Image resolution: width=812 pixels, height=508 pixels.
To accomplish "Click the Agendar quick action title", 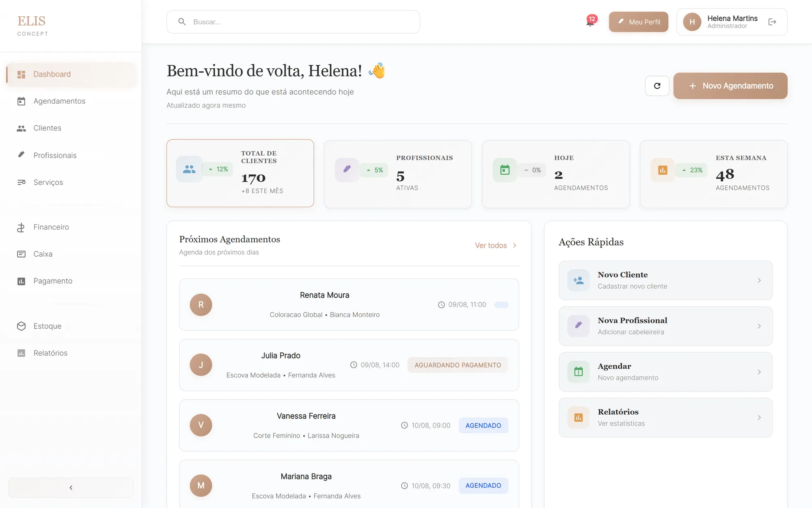I will (614, 366).
